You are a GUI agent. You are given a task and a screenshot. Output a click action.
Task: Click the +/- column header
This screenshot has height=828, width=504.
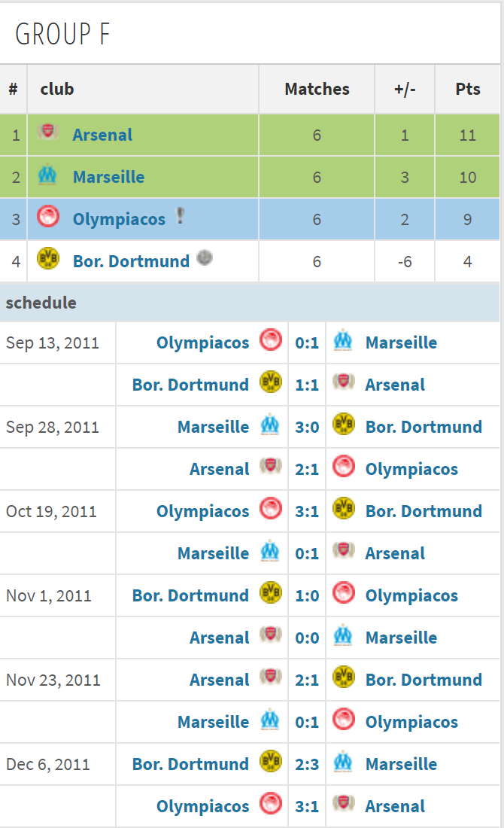(404, 89)
